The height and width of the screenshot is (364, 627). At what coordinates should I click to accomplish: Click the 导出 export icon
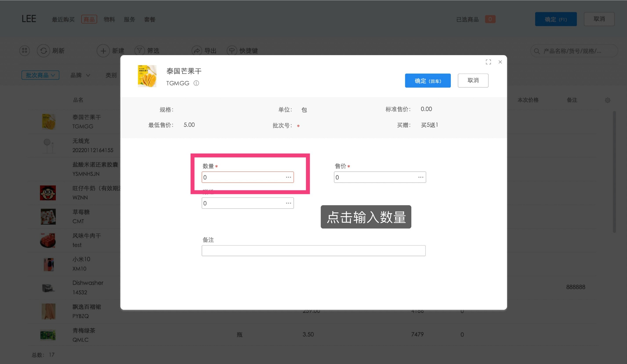pyautogui.click(x=197, y=50)
